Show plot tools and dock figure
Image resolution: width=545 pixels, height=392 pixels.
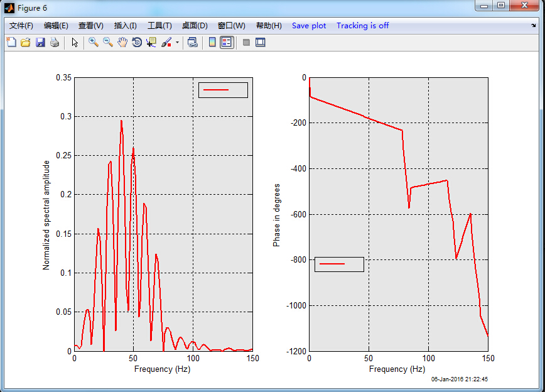(x=261, y=43)
